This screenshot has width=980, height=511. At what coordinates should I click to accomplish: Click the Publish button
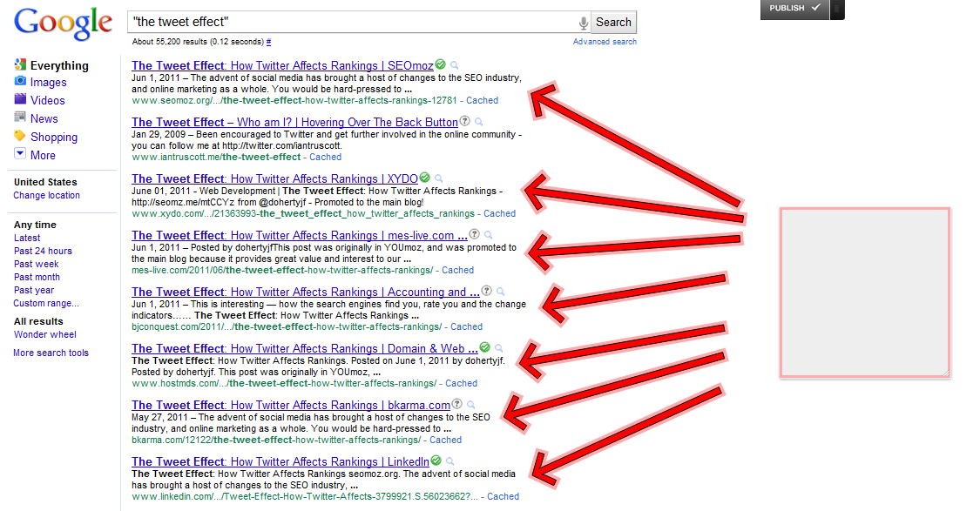click(794, 9)
